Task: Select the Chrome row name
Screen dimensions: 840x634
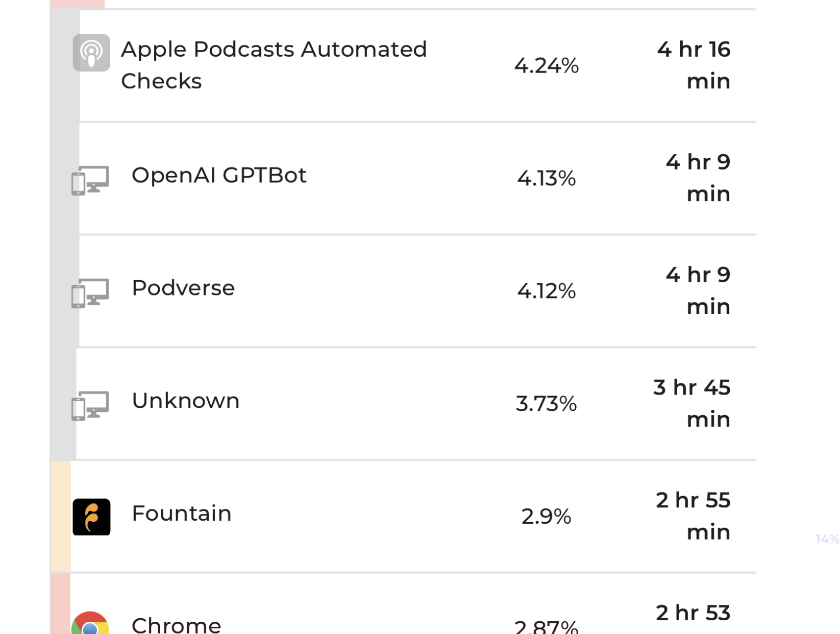Action: [x=177, y=625]
